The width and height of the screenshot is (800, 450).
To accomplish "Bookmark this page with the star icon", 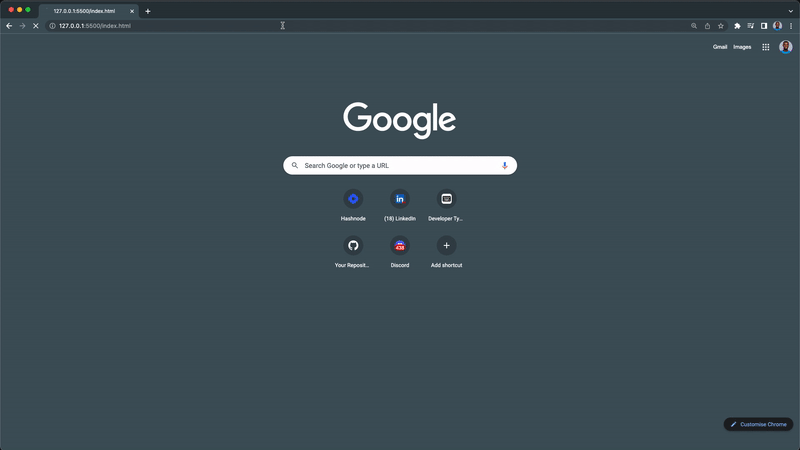I will click(720, 26).
